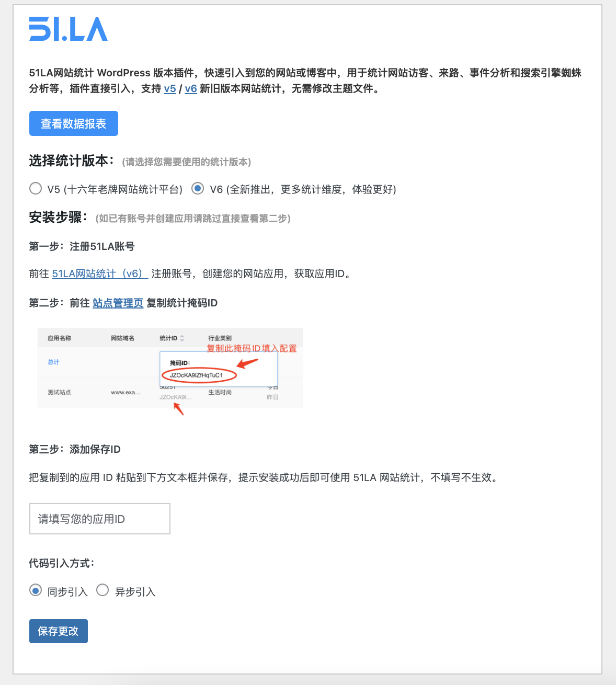Viewport: 616px width, 685px height.
Task: Open the 51LA网站统计（v6）registration link
Action: 100,273
